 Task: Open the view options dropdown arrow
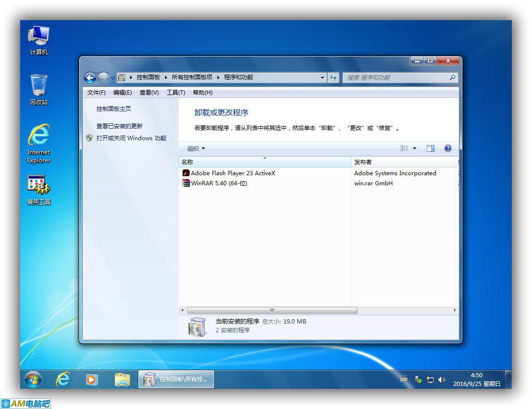coord(415,148)
